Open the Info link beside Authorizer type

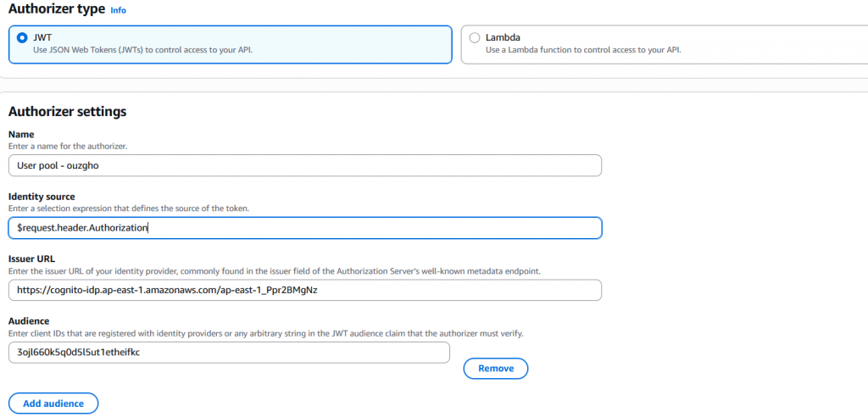pos(119,10)
